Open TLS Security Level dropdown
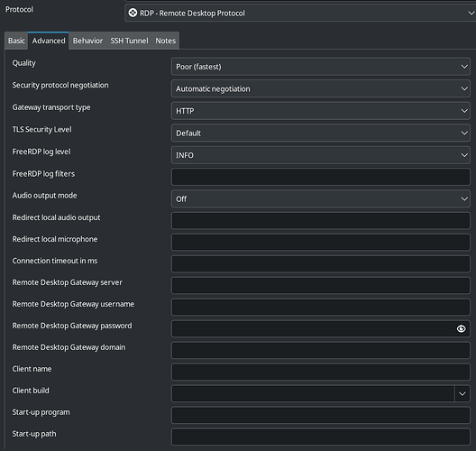This screenshot has height=451, width=476. point(321,133)
